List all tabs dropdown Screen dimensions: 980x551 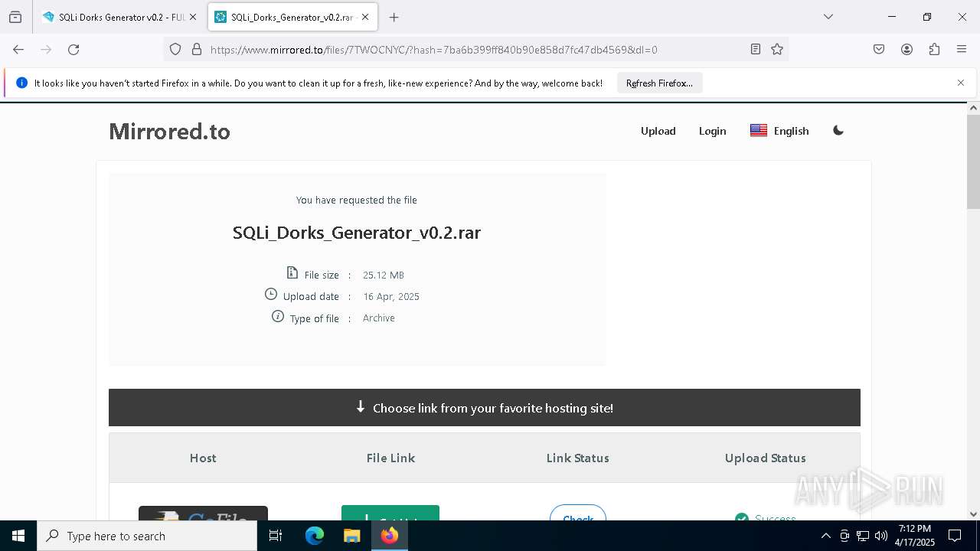pos(828,17)
